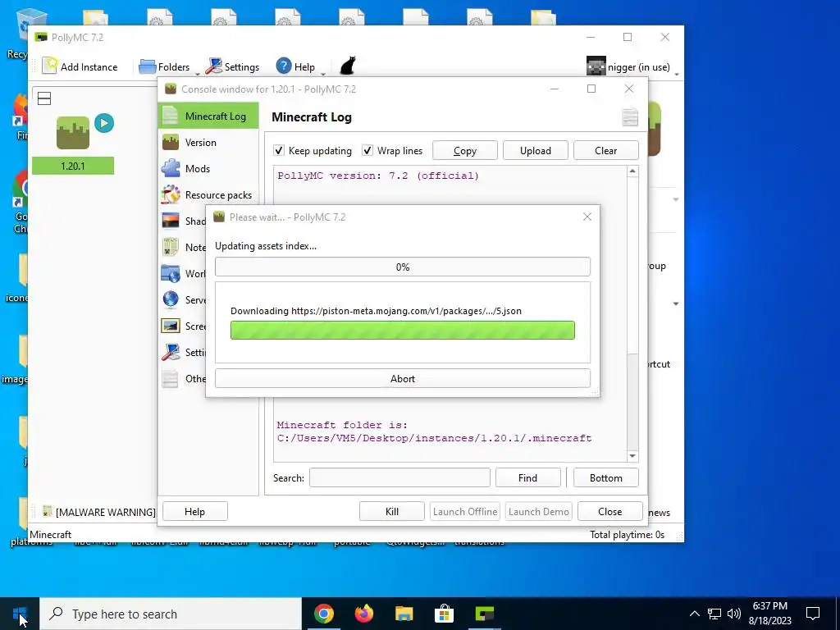Click the Launch Offline button
Viewport: 840px width, 630px height.
(x=465, y=512)
